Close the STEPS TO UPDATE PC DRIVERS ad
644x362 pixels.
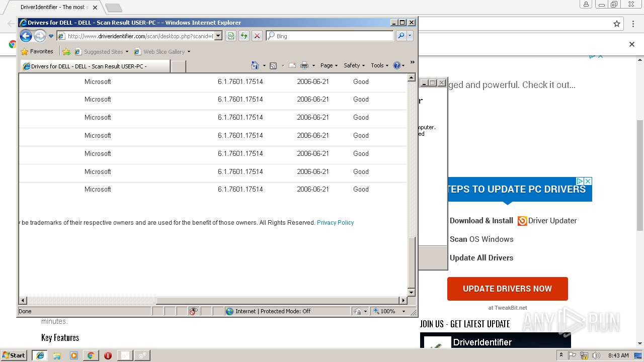point(588,181)
